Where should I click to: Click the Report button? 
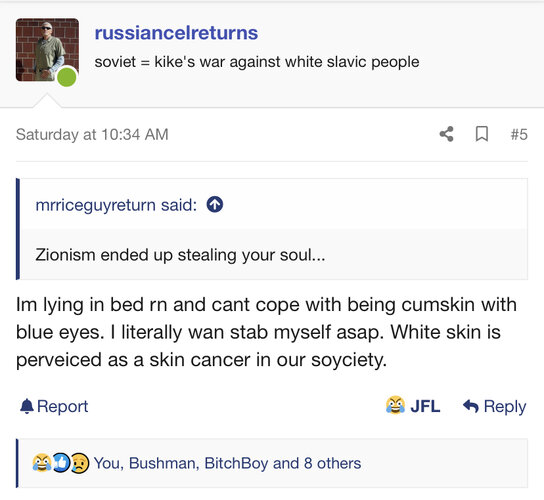point(54,406)
